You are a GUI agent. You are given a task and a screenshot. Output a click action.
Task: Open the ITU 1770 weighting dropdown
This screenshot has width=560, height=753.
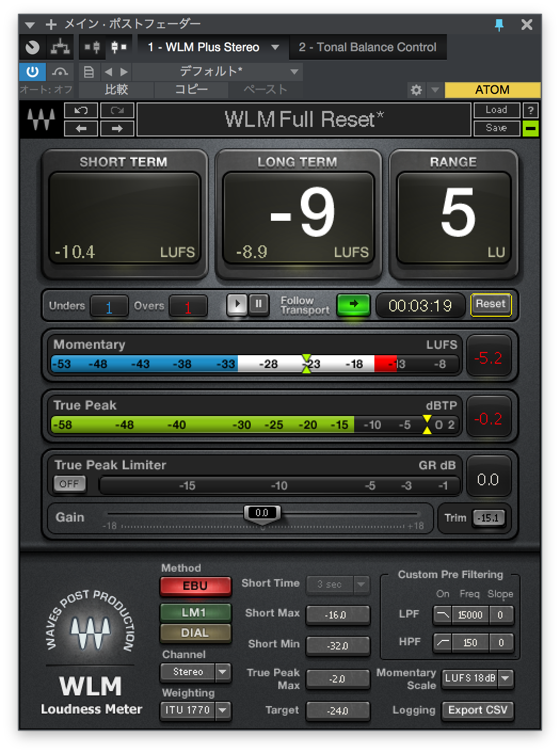tap(195, 710)
